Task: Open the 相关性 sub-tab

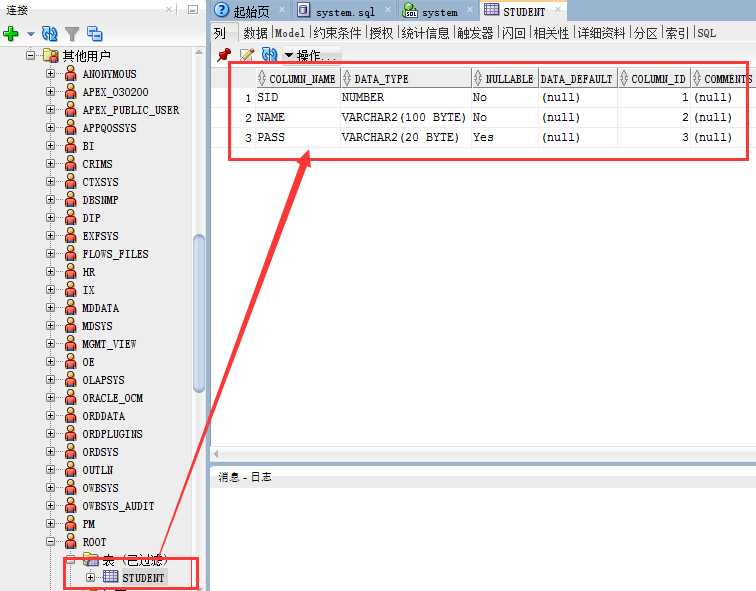Action: (x=551, y=33)
